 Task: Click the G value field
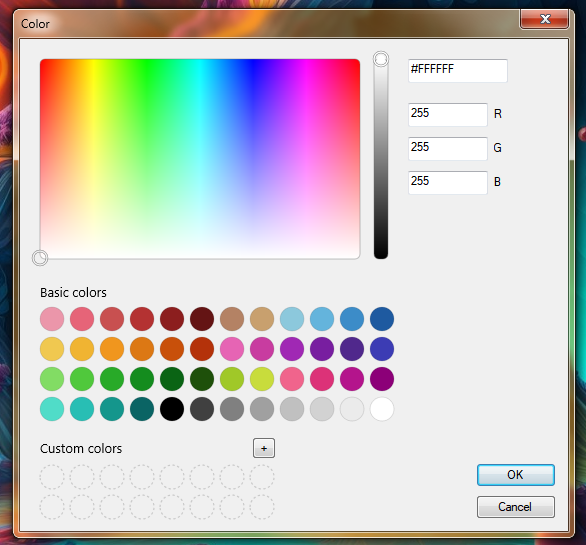(x=448, y=148)
